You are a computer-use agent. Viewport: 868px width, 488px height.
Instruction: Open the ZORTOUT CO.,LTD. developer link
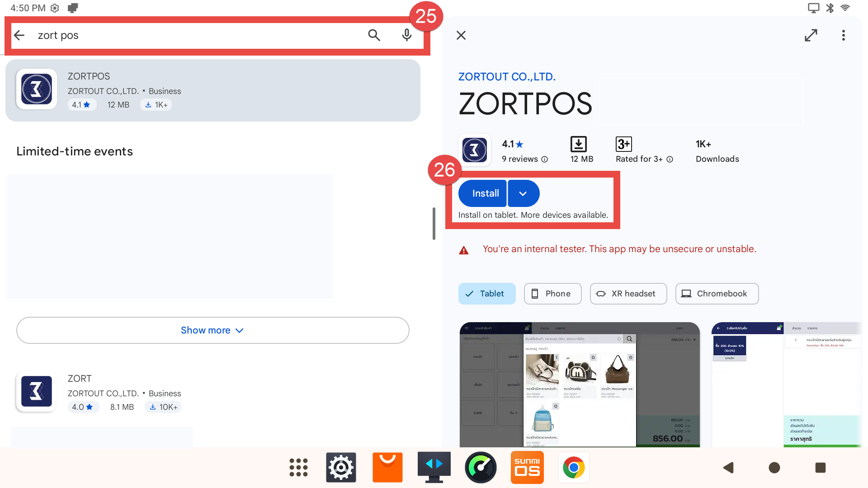507,77
